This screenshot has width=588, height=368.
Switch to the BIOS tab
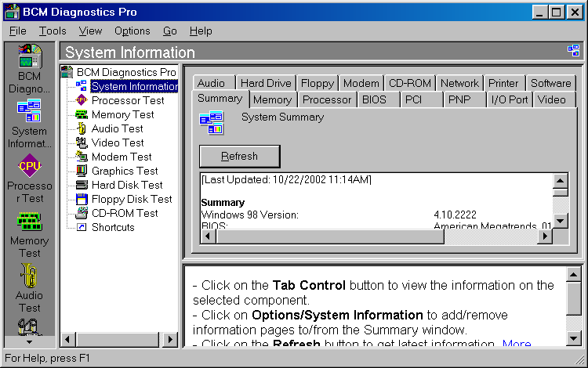point(379,100)
